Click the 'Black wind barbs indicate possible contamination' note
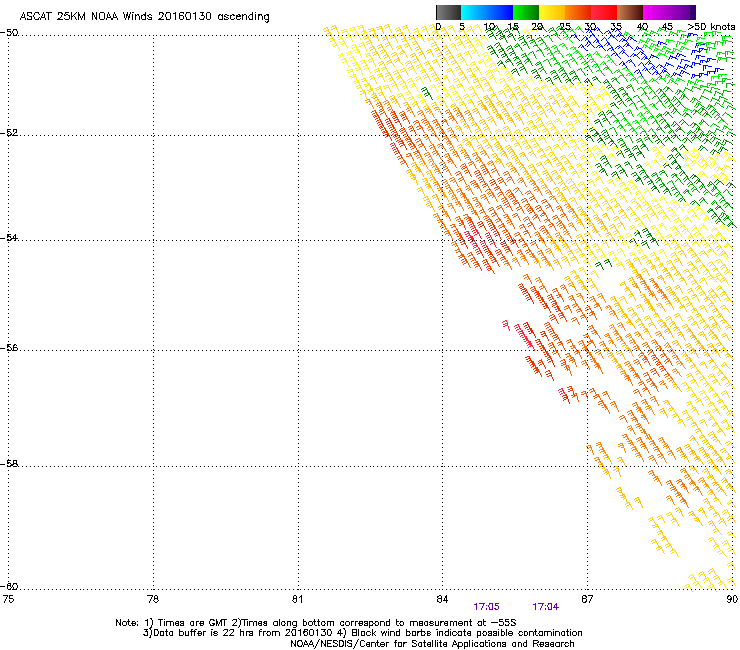 pyautogui.click(x=467, y=633)
